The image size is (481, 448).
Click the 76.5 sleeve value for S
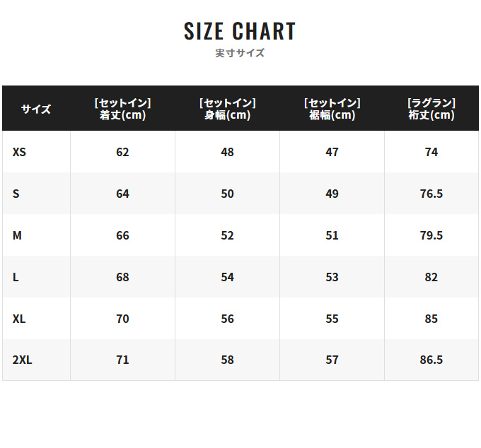tap(431, 194)
